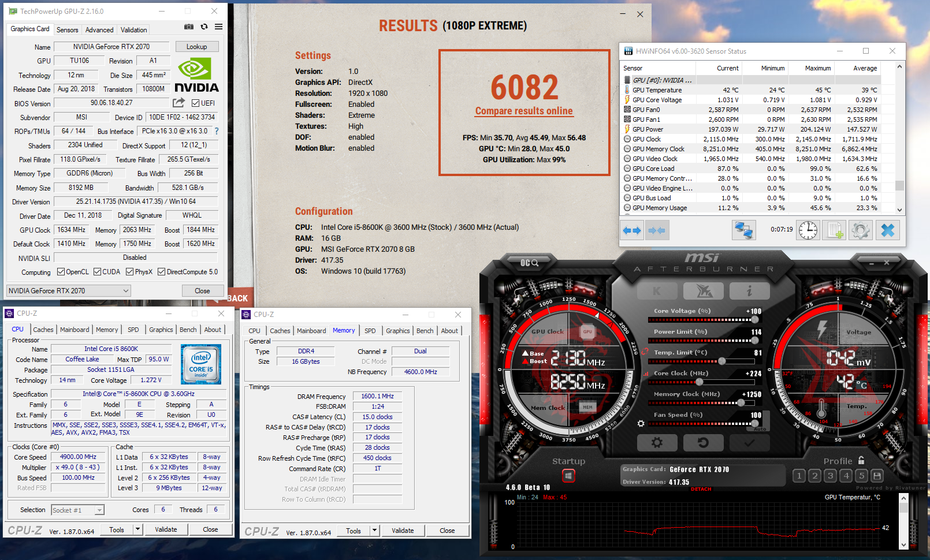Open the Bench tab in the left CPU-Z window
This screenshot has height=560, width=930.
tap(188, 330)
